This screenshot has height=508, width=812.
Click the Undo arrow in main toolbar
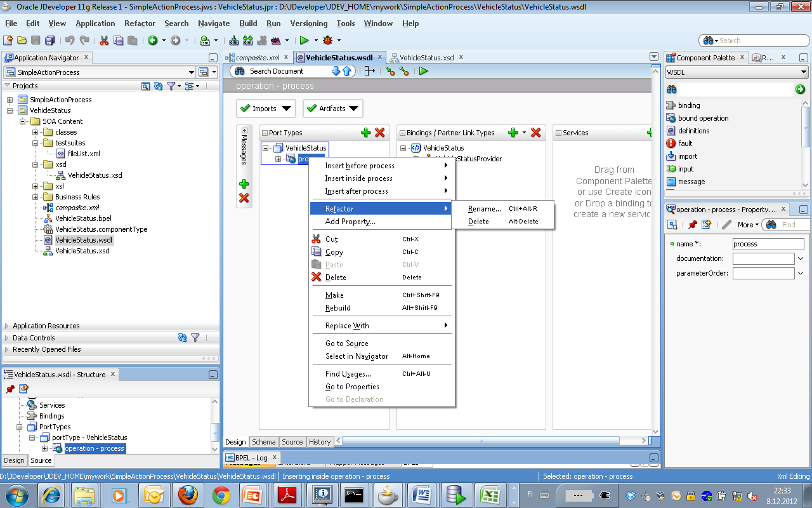click(70, 40)
